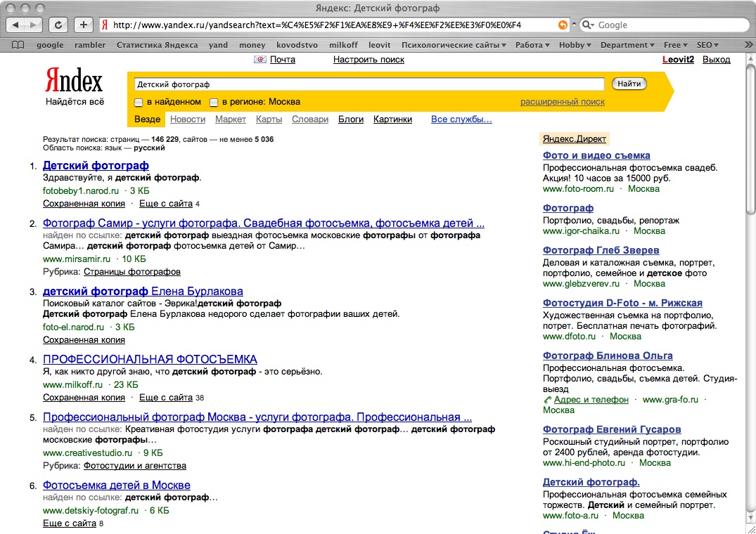This screenshot has height=534, width=756.
Task: Open the 'Фотостудии и агентства' rubric link
Action: click(134, 466)
